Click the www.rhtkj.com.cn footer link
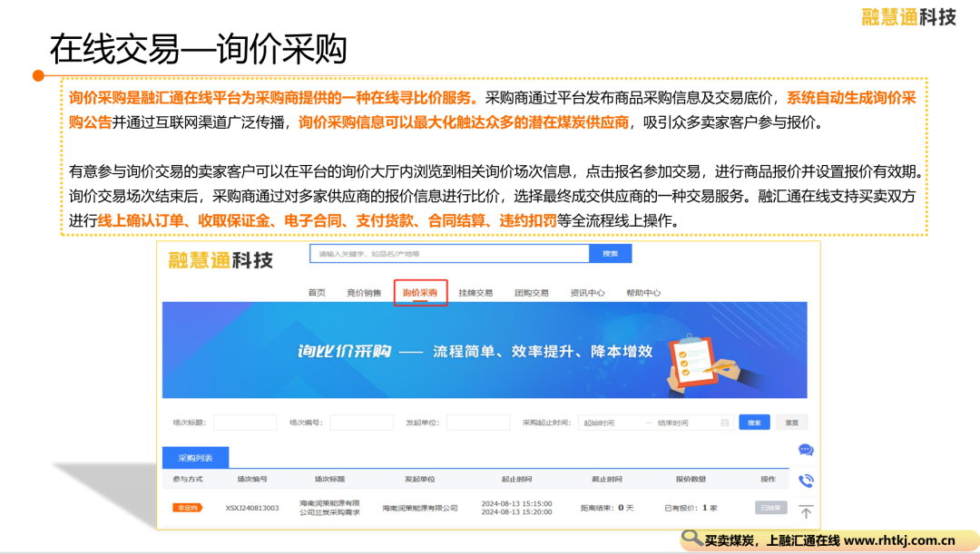 [x=898, y=540]
